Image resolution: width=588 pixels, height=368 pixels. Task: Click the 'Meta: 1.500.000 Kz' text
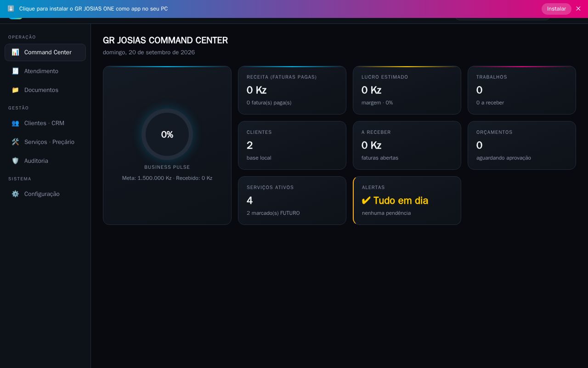(147, 178)
